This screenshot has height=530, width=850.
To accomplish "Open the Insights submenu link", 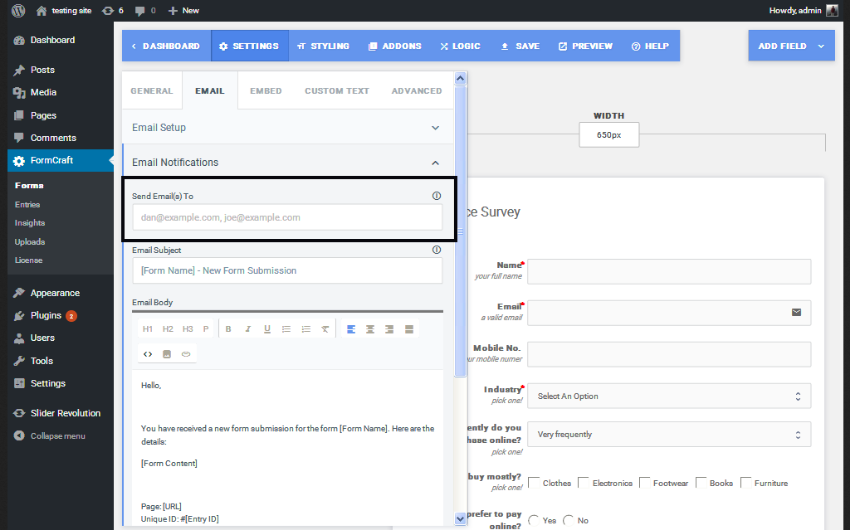I will pyautogui.click(x=30, y=223).
